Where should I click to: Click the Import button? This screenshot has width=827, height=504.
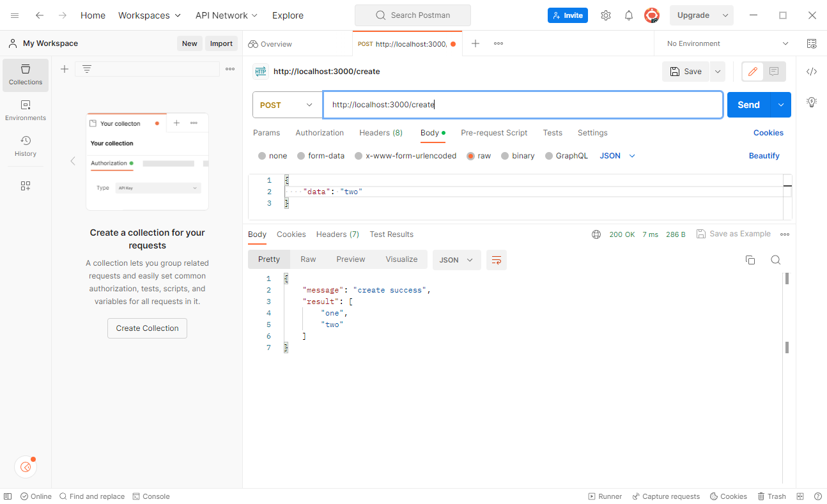point(221,43)
